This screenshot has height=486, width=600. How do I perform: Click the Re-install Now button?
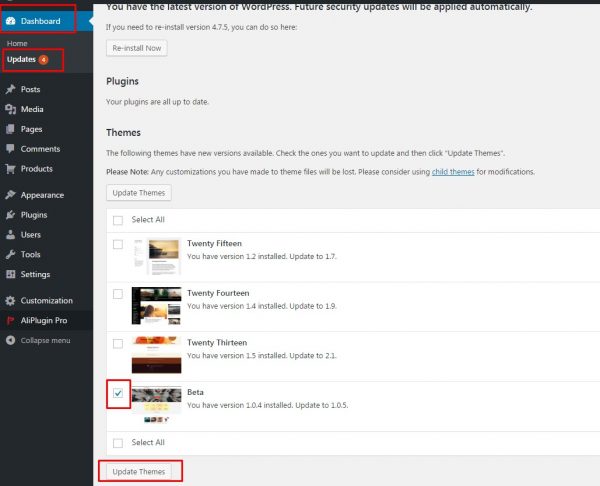tap(137, 48)
